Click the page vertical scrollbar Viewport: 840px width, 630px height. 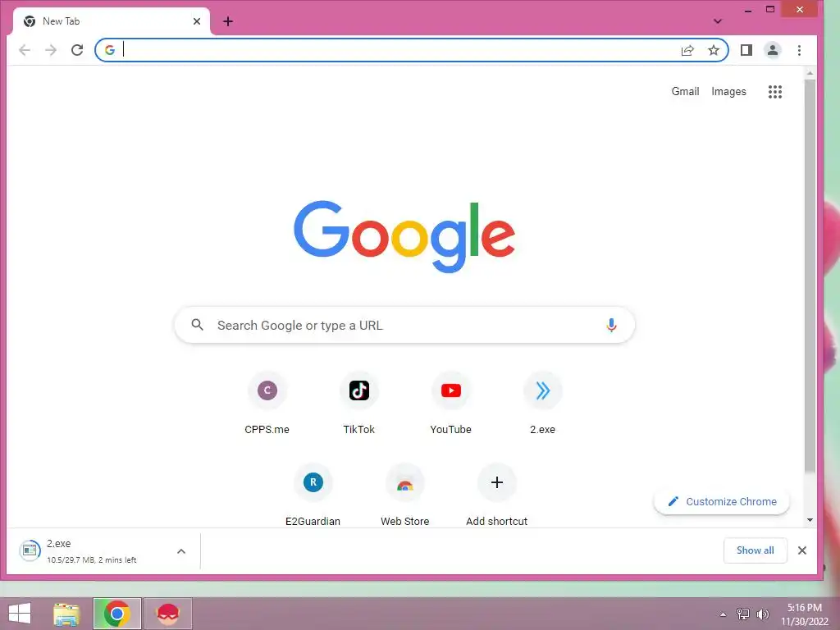click(x=810, y=276)
